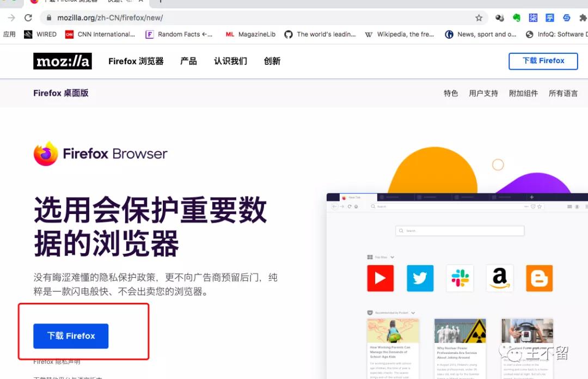Image resolution: width=588 pixels, height=379 pixels.
Task: Open the WIRED bookmark
Action: 40,34
